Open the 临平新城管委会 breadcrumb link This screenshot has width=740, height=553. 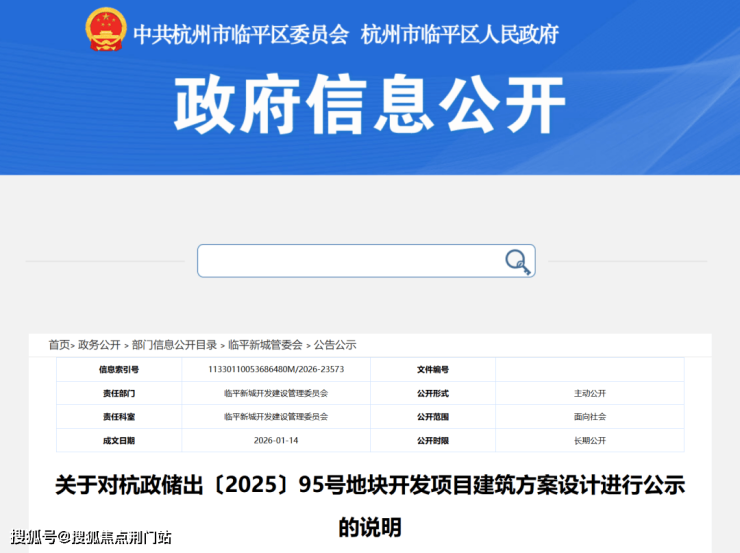click(x=265, y=345)
